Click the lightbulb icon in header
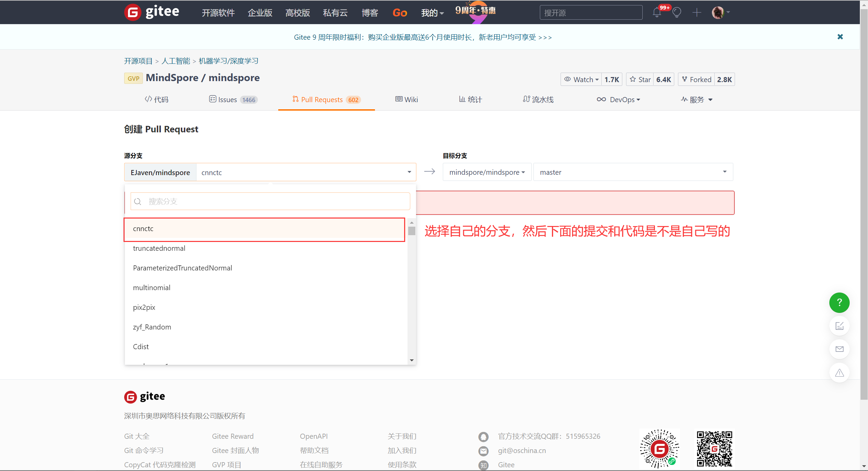868x471 pixels. click(677, 13)
